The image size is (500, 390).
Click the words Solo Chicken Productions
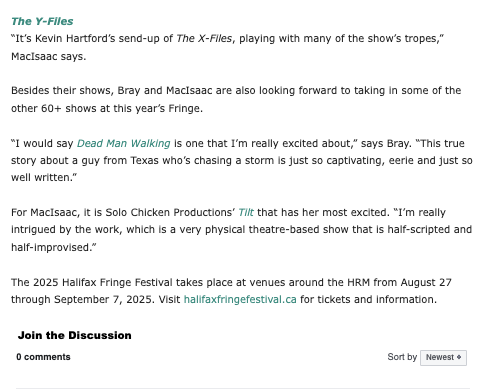point(170,212)
